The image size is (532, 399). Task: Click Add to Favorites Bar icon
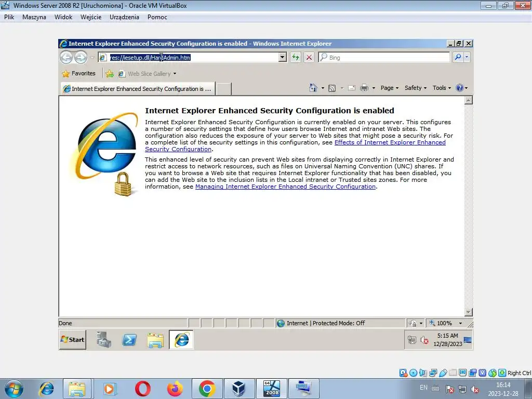tap(110, 74)
